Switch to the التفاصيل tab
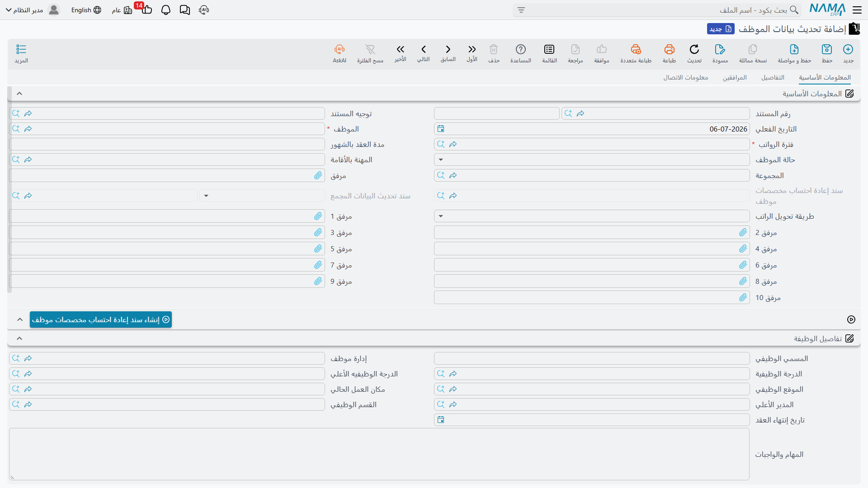This screenshot has height=488, width=868. pyautogui.click(x=773, y=78)
